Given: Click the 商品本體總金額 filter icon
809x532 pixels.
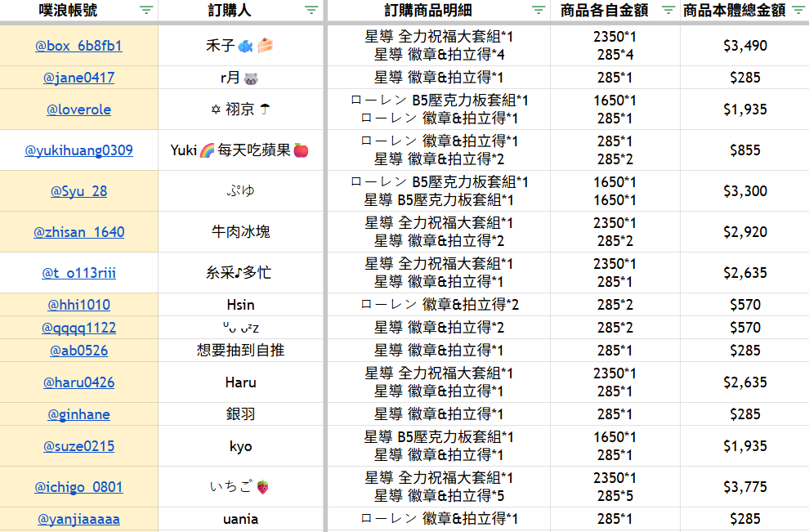Looking at the screenshot, I should (798, 11).
